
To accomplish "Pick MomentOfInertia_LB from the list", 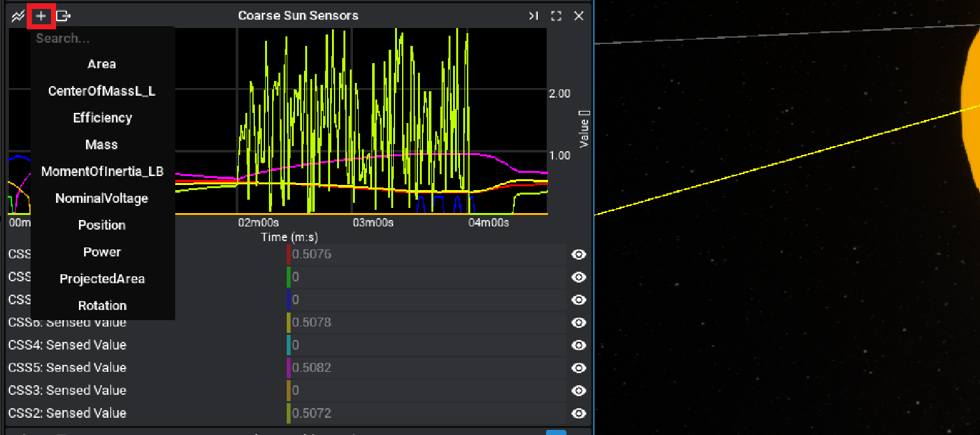I will (x=102, y=172).
